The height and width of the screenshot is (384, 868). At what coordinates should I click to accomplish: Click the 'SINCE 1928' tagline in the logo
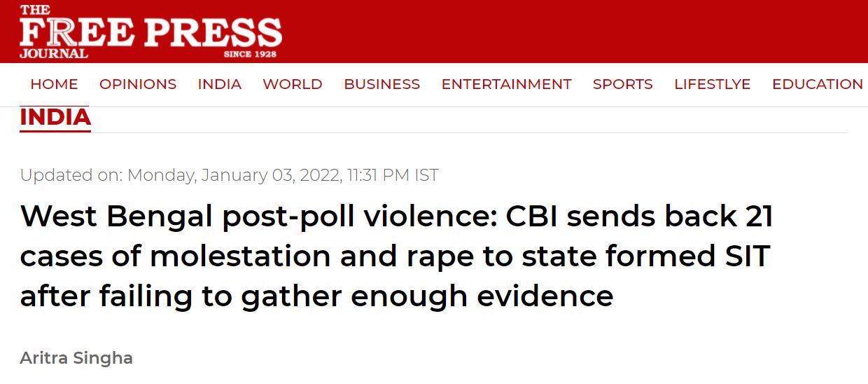[250, 54]
